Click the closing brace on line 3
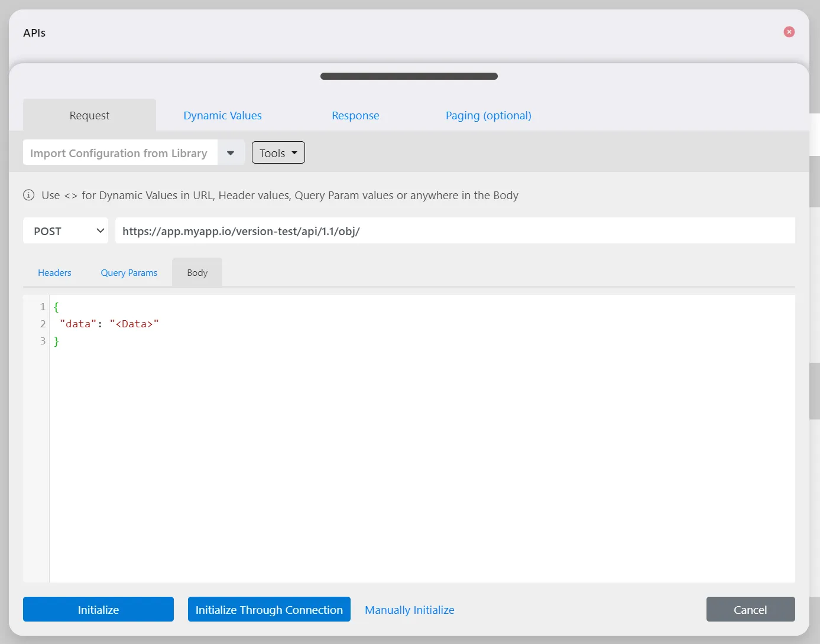This screenshot has height=644, width=820. pyautogui.click(x=56, y=341)
